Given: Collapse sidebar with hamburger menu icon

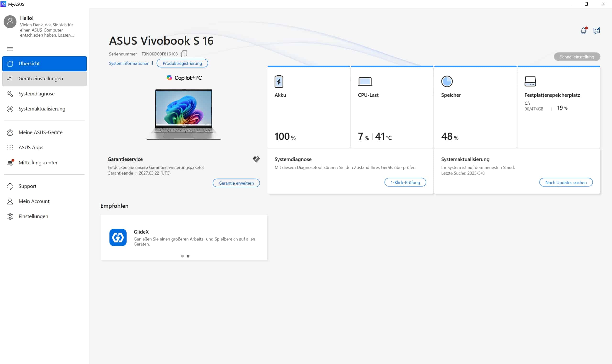Looking at the screenshot, I should 10,49.
